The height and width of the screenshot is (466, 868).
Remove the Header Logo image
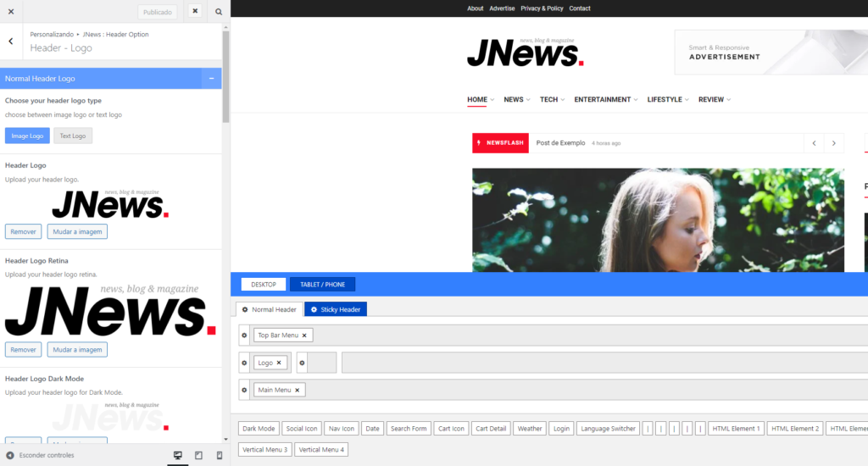click(23, 231)
